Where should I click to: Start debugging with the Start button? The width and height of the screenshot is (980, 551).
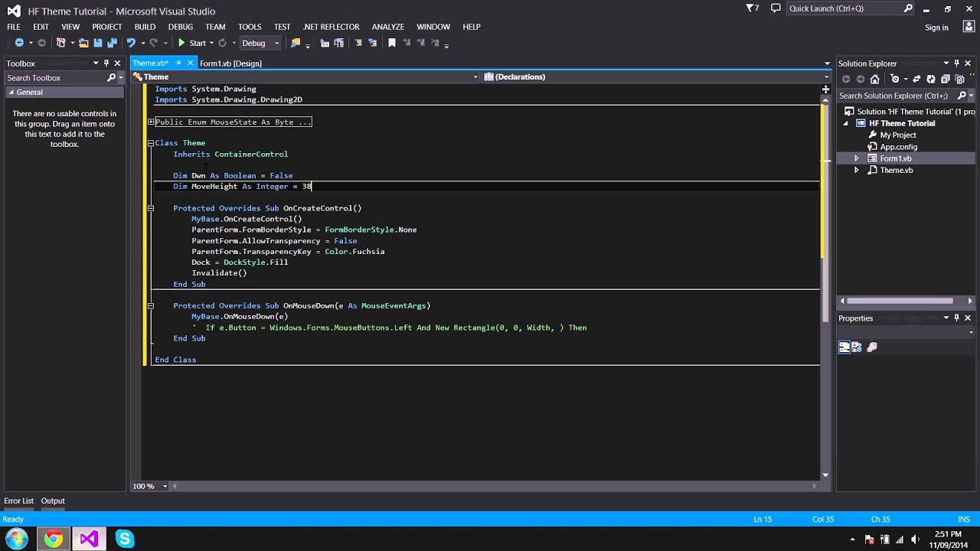[191, 43]
